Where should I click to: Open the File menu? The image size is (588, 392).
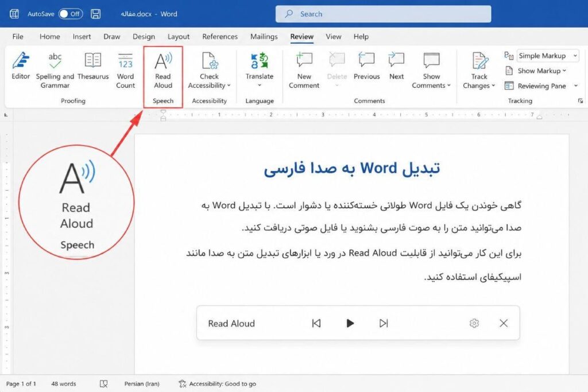coord(18,36)
